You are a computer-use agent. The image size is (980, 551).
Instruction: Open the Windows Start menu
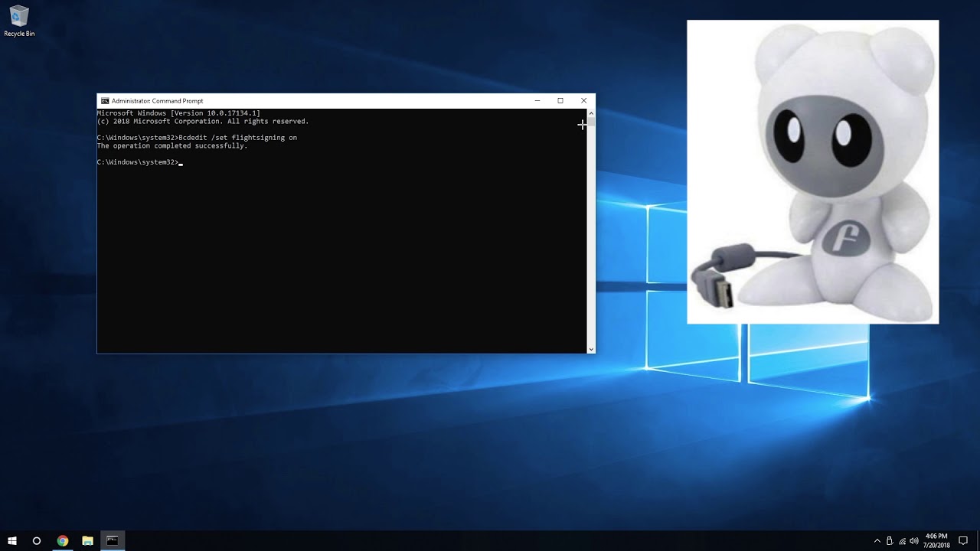[12, 540]
